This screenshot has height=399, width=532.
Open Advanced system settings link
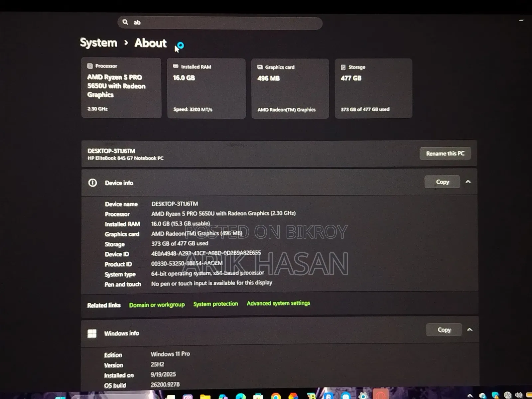278,303
